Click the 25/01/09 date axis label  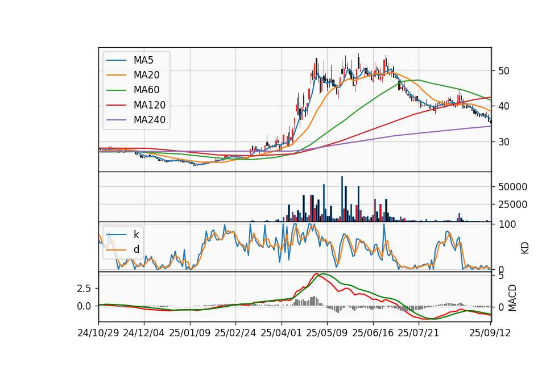[x=190, y=333]
